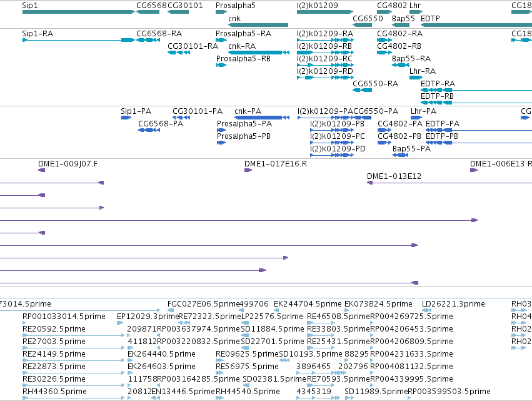Click the l(2)k01209-PC protein label
This screenshot has width=532, height=401.
coord(338,136)
